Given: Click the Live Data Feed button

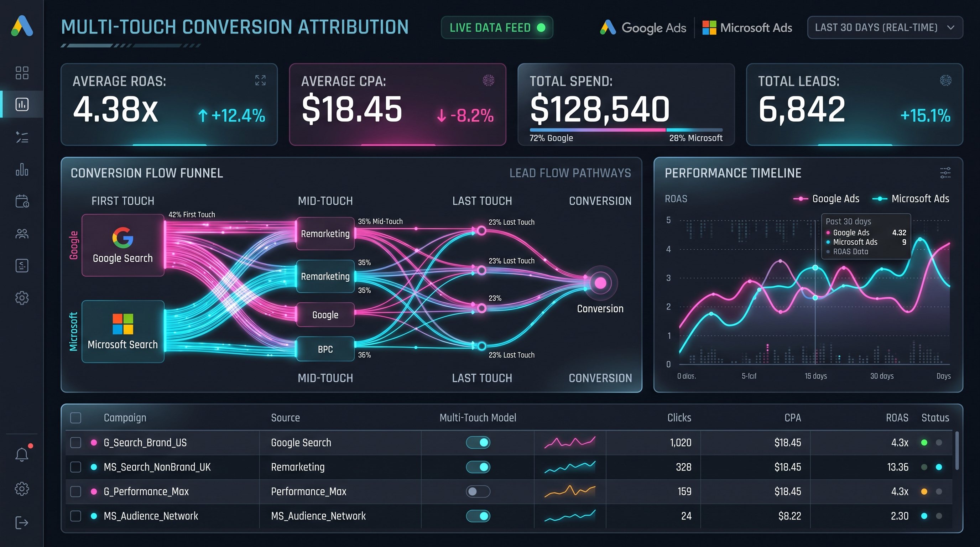Looking at the screenshot, I should coord(497,27).
